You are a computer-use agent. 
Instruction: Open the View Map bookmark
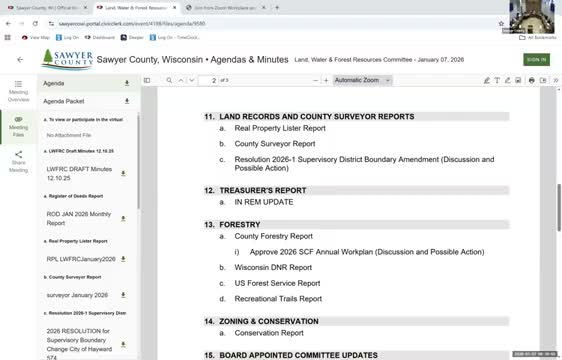pos(35,37)
